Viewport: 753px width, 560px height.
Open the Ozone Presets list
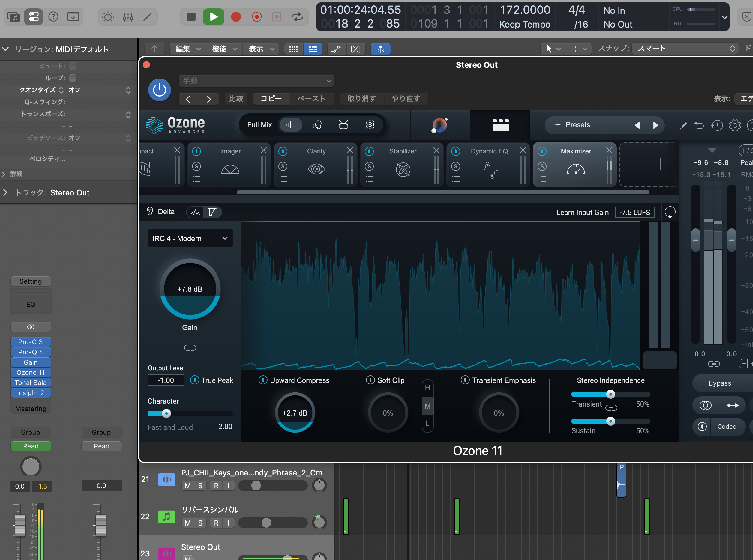[572, 125]
